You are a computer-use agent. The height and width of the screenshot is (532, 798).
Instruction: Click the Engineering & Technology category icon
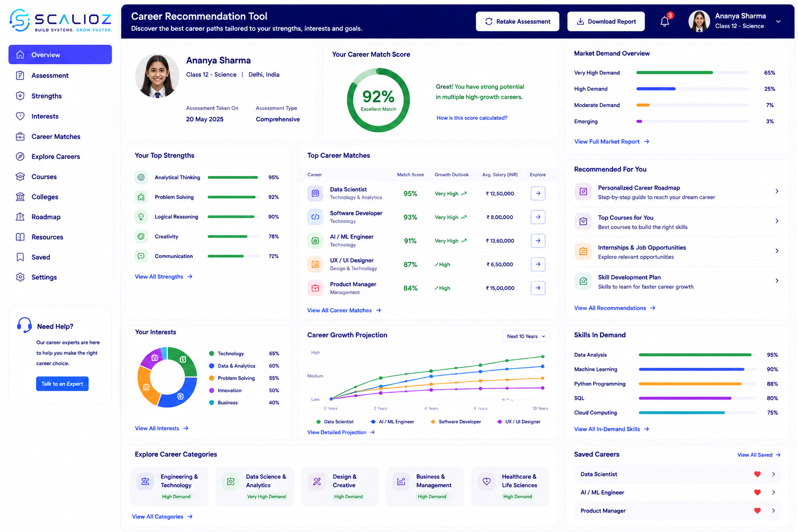[145, 482]
